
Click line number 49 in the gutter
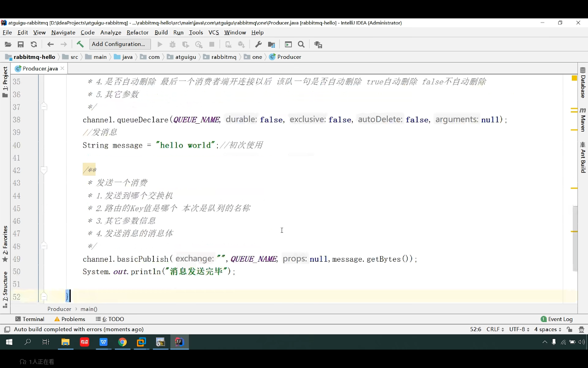tap(17, 259)
